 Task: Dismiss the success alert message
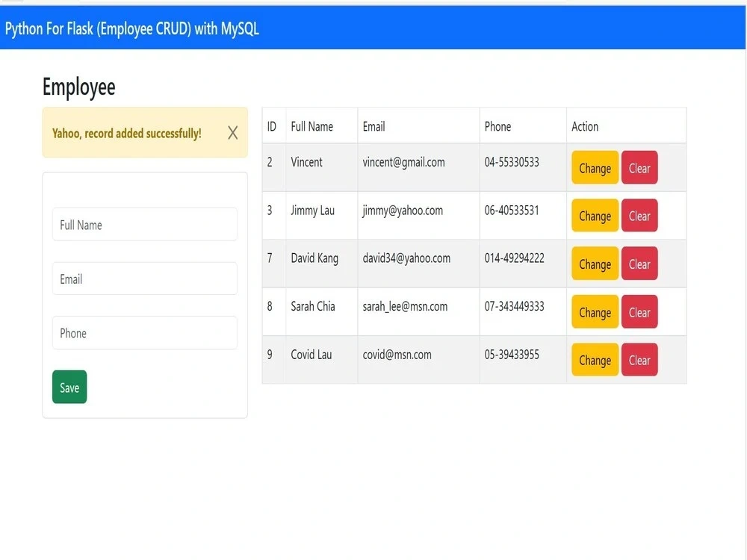232,133
